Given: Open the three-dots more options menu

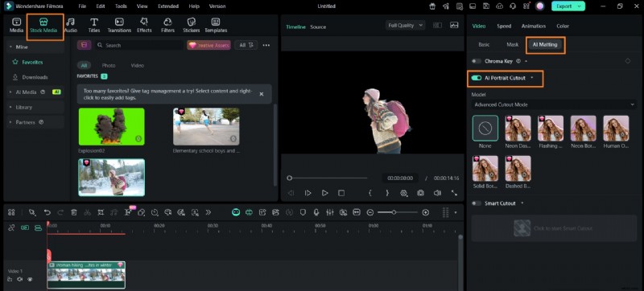Looking at the screenshot, I should [x=266, y=45].
